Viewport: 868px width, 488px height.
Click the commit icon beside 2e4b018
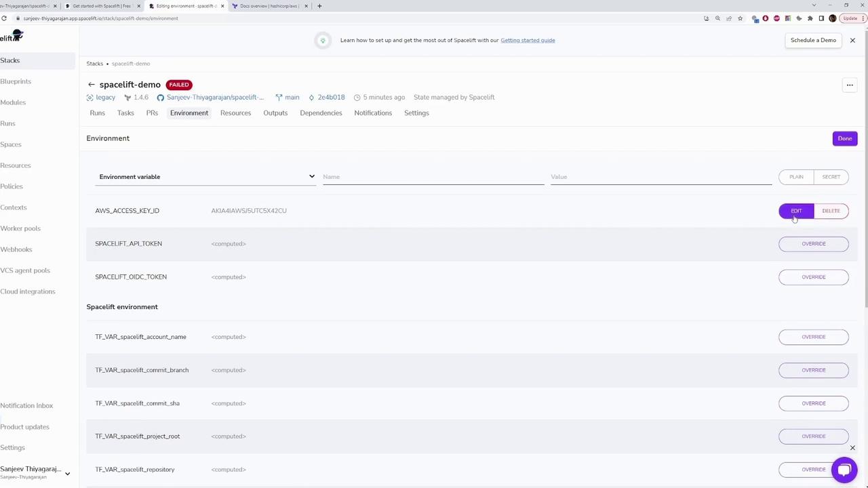(x=311, y=98)
